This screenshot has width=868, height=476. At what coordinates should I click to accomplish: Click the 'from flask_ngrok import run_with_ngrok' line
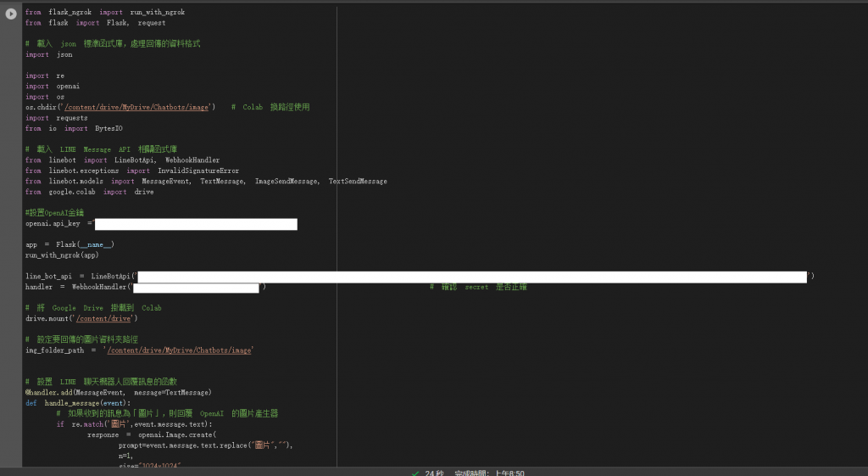click(105, 12)
